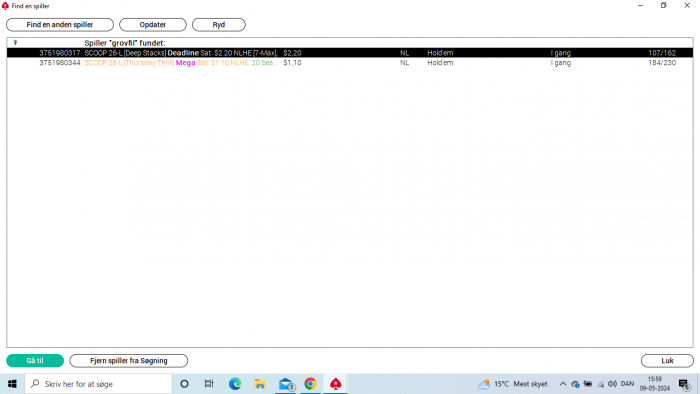Screen dimensions: 700x394
Task: Click the Task View icon
Action: 209,384
